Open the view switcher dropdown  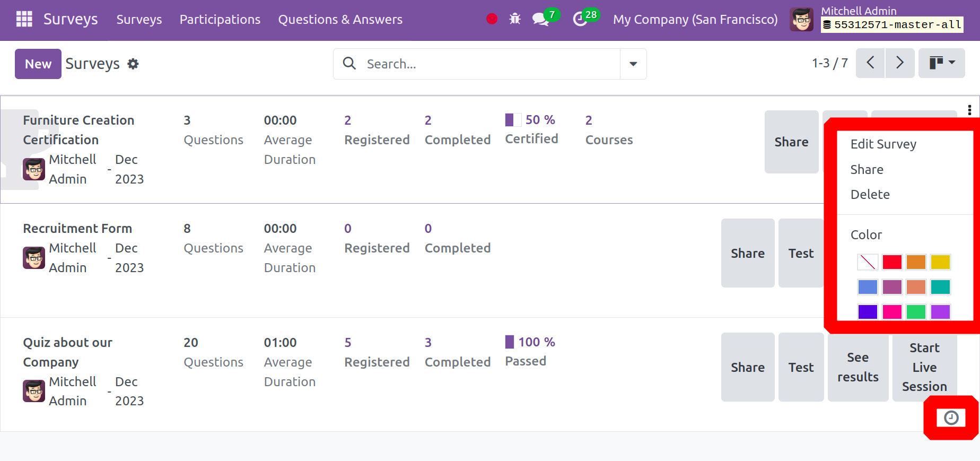(x=942, y=63)
